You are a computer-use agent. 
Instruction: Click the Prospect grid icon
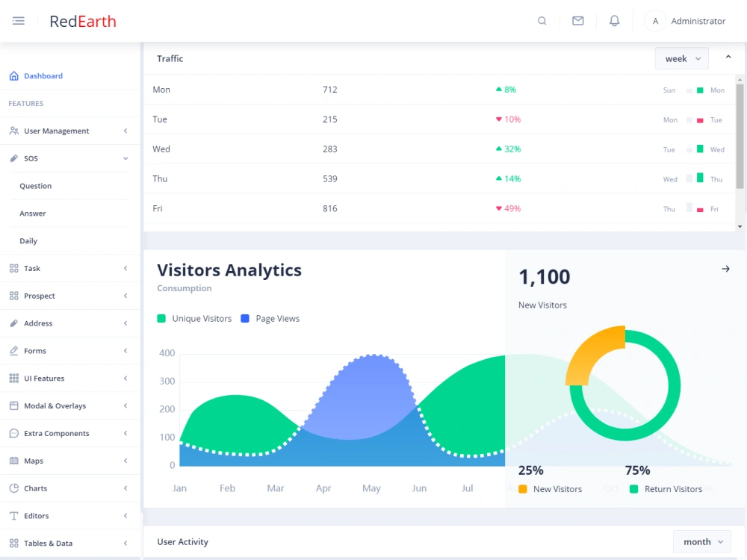(13, 296)
